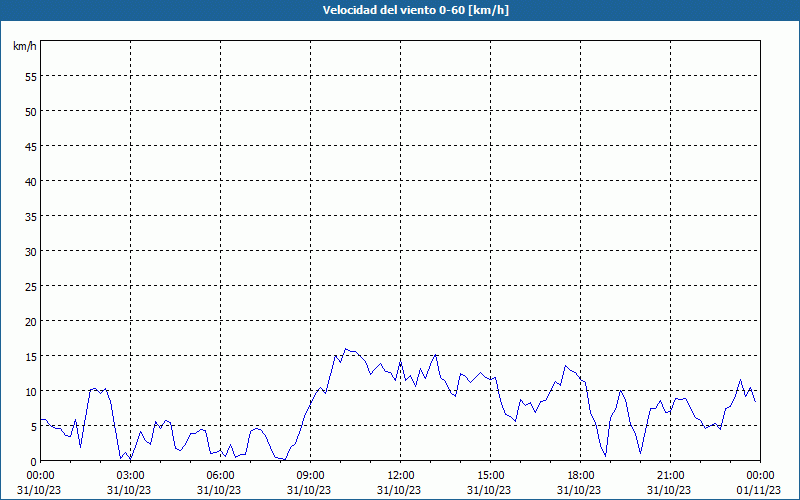Click the 'km/h' axis unit label
The image size is (800, 500).
24,46
